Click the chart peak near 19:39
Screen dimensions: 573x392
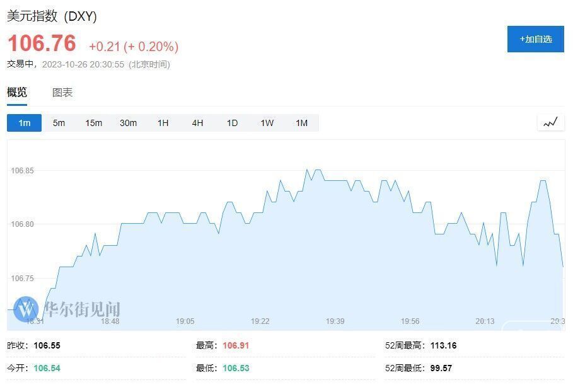[317, 170]
